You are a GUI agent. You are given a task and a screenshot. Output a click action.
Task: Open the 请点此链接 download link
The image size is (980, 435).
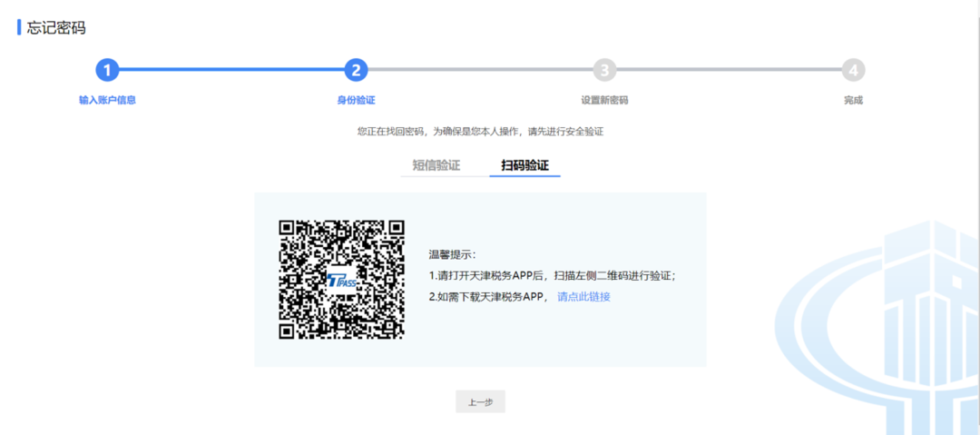(x=583, y=297)
